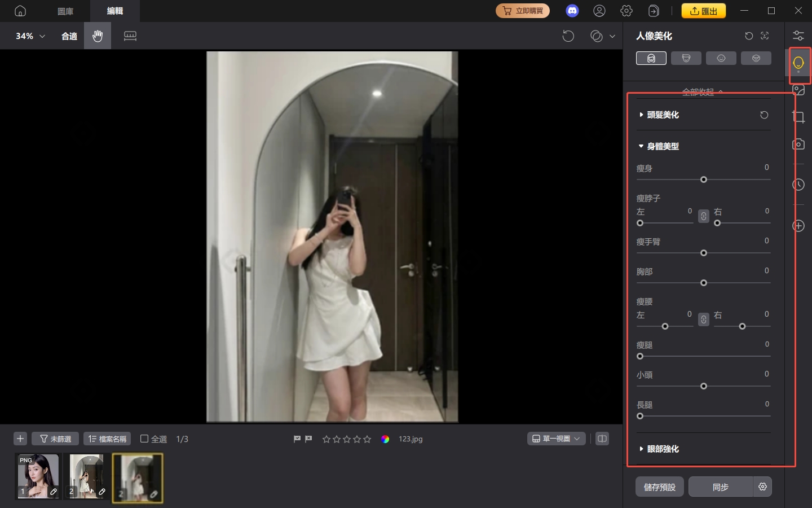Image resolution: width=812 pixels, height=508 pixels.
Task: Click the 瘦身 slider handle
Action: tap(704, 179)
